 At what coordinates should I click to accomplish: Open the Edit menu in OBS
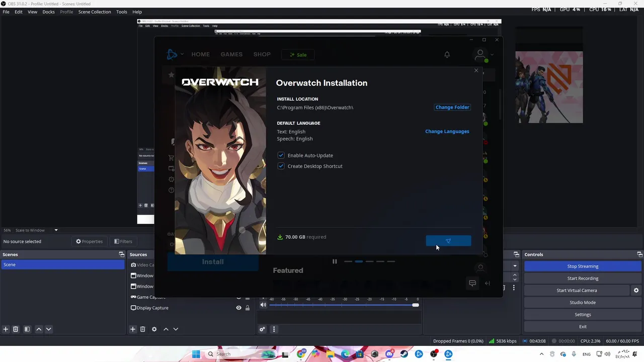(x=19, y=12)
